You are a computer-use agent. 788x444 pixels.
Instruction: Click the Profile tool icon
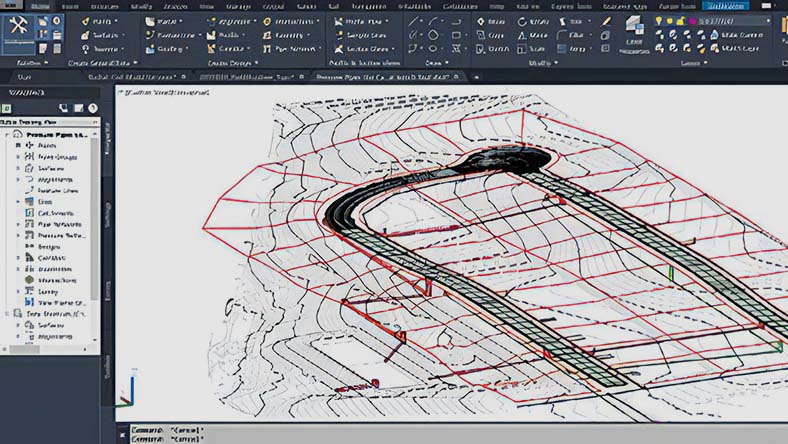pyautogui.click(x=212, y=35)
